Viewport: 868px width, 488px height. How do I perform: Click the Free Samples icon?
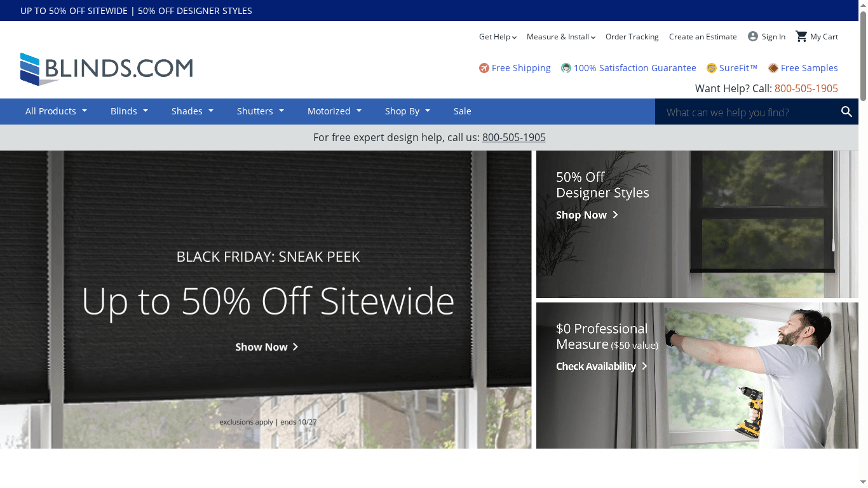(x=773, y=68)
